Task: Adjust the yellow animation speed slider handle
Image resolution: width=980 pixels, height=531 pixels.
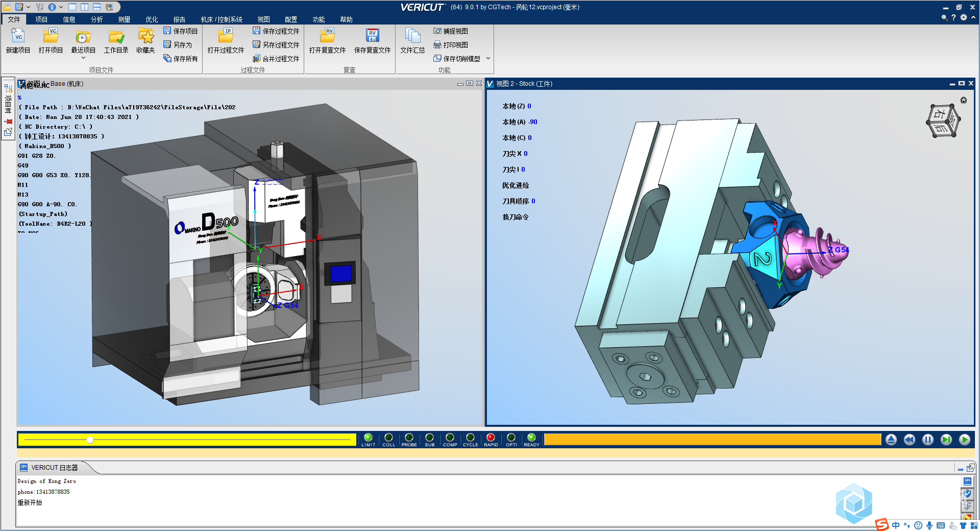Action: [x=90, y=440]
